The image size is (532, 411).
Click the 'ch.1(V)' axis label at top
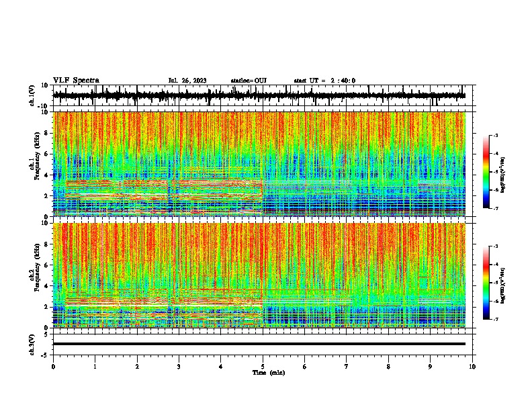[x=32, y=95]
